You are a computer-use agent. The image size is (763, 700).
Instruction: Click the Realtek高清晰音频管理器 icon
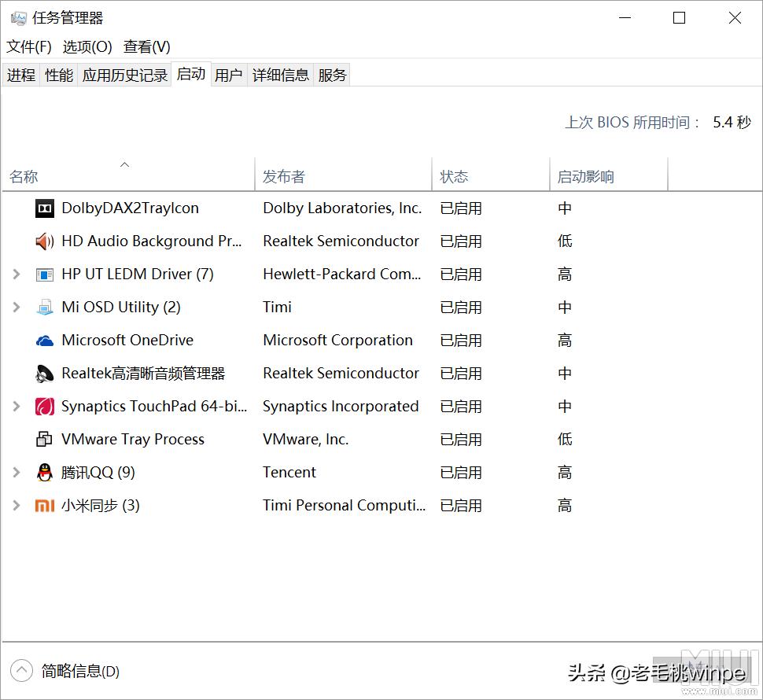pyautogui.click(x=45, y=374)
